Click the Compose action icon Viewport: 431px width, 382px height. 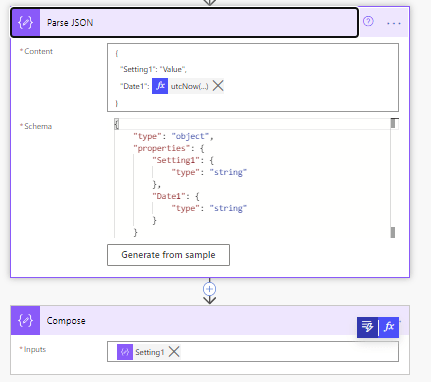(26, 320)
